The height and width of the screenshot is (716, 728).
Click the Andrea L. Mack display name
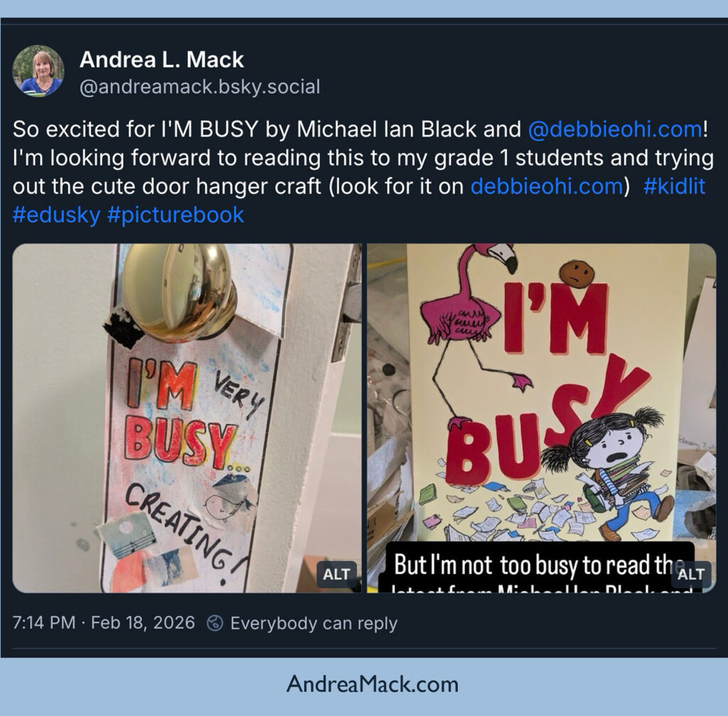tap(161, 60)
